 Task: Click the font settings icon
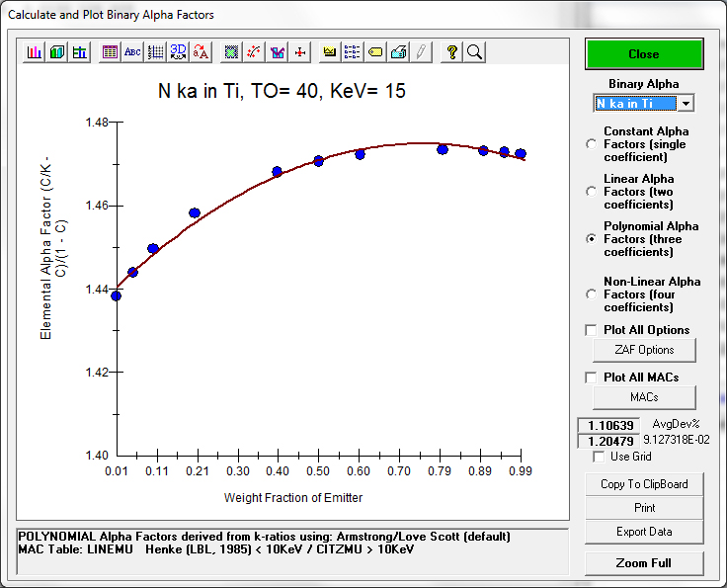201,52
